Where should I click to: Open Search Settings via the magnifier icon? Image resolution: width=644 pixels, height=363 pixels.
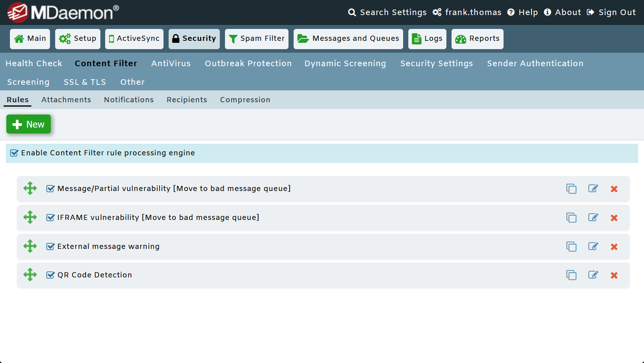pos(352,12)
